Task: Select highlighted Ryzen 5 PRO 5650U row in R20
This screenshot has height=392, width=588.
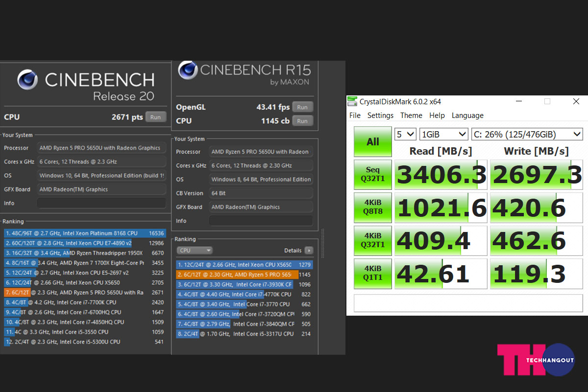Action: (85, 292)
